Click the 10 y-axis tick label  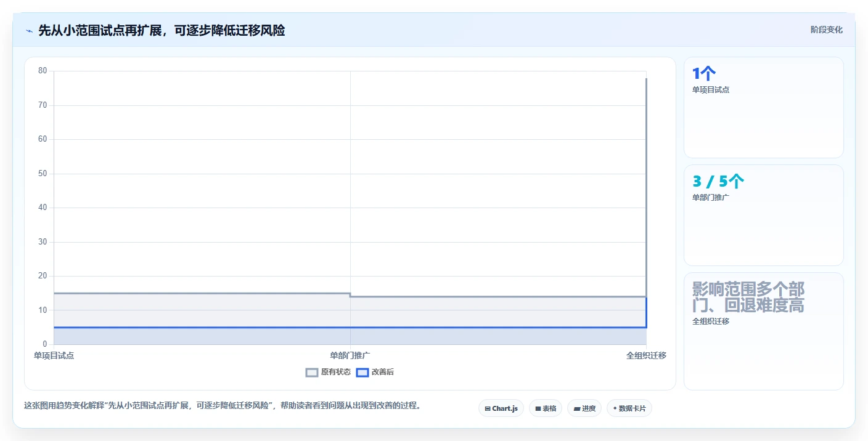coord(43,310)
